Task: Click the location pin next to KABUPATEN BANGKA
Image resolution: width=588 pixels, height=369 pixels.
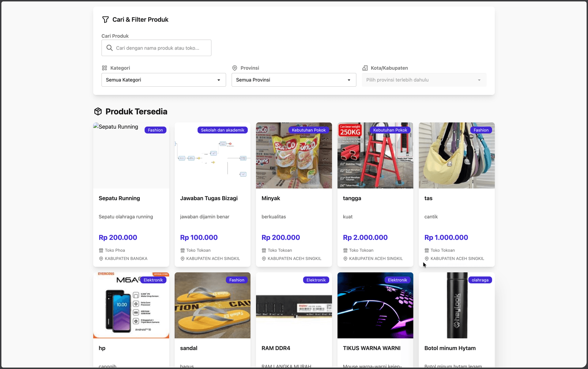Action: [x=101, y=259]
